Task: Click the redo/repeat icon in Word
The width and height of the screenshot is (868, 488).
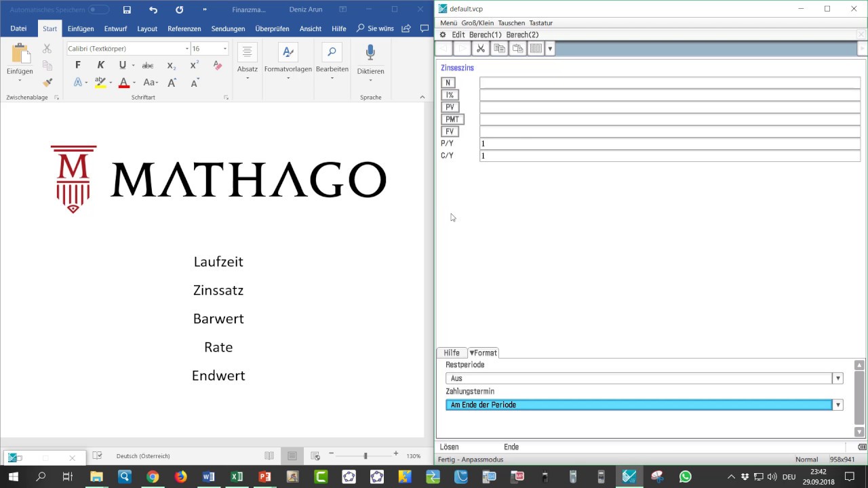Action: pos(179,9)
